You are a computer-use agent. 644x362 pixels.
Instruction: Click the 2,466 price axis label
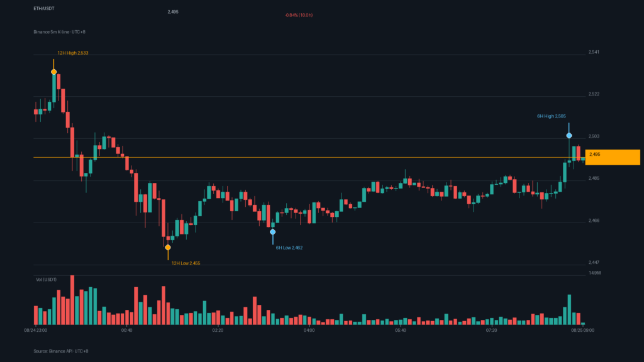pyautogui.click(x=594, y=221)
